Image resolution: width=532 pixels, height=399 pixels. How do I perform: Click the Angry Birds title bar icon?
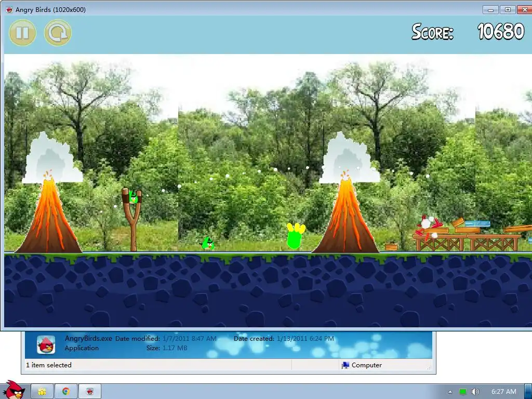(9, 9)
